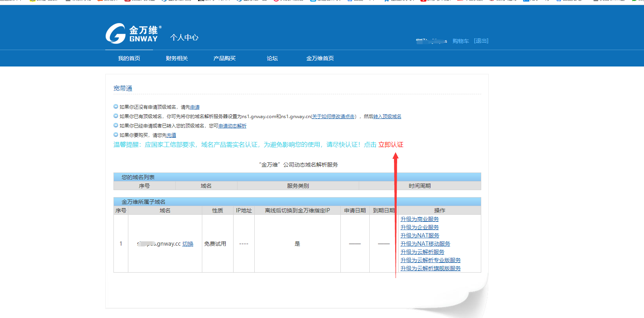The width and height of the screenshot is (644, 318).
Task: Click the 宽带通 section heading
Action: point(123,88)
